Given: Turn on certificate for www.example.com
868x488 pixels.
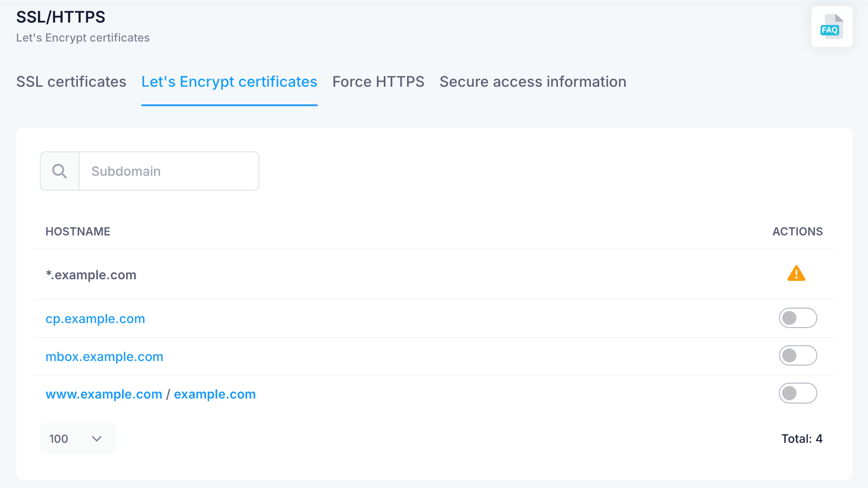Looking at the screenshot, I should (x=797, y=393).
